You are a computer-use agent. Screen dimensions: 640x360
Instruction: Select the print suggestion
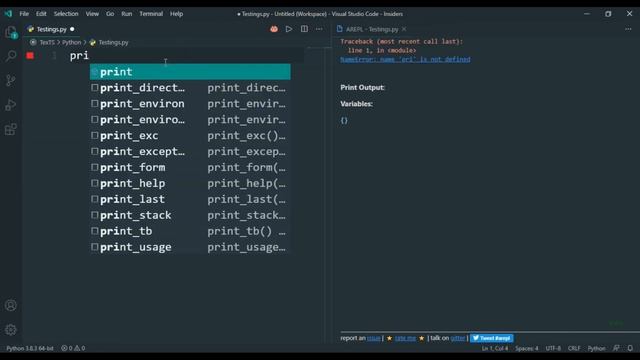(190, 72)
